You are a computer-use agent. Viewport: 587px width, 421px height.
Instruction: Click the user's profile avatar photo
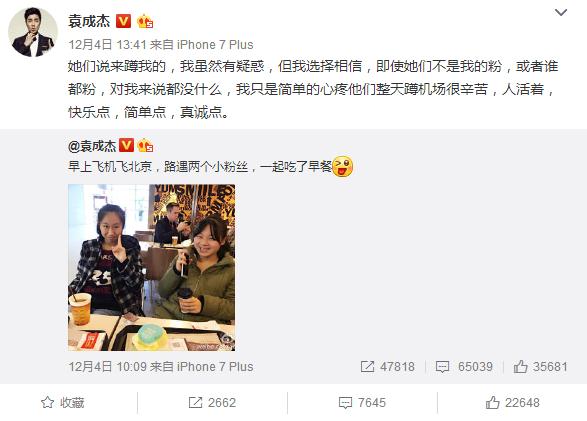(x=33, y=32)
